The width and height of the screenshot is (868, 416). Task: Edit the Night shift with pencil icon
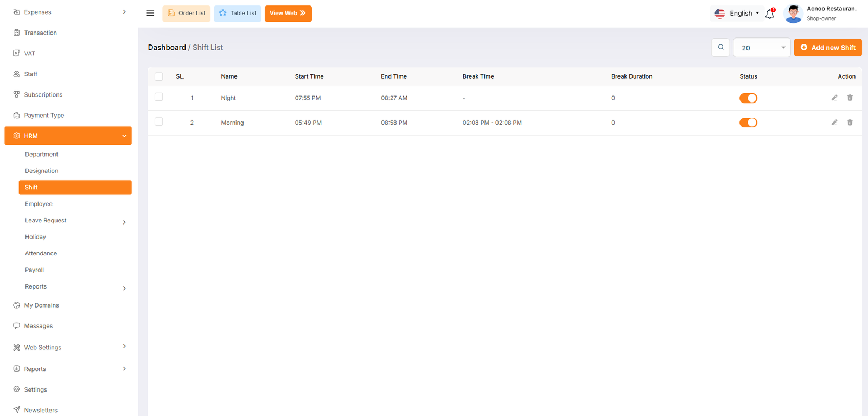pos(834,98)
